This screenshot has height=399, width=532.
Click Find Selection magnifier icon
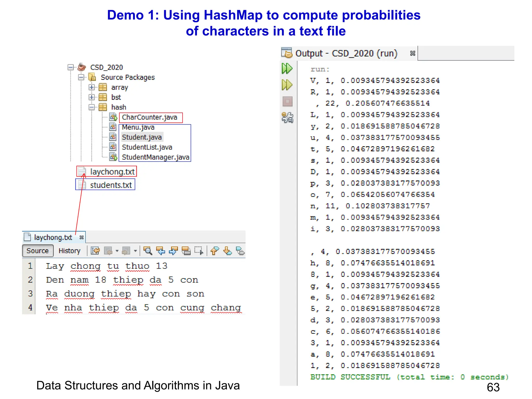[148, 251]
